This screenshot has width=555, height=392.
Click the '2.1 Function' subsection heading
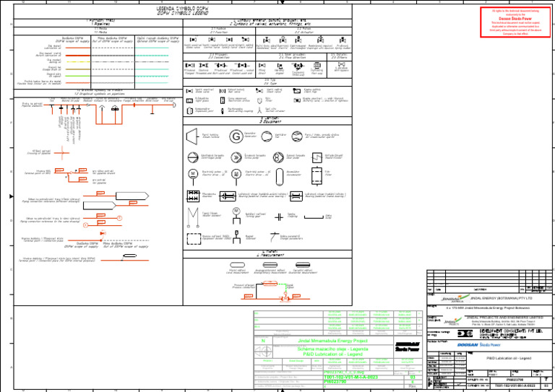(x=218, y=32)
